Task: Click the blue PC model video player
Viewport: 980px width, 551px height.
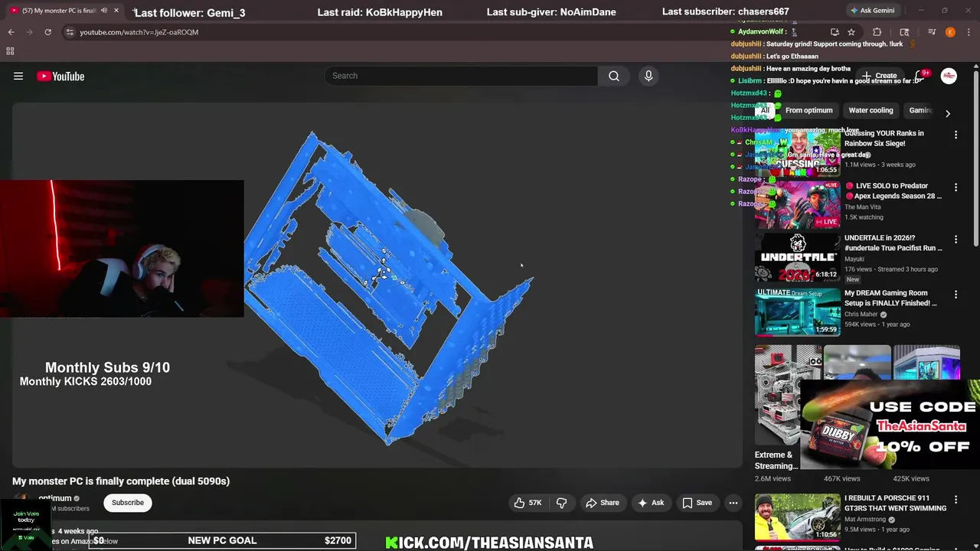Action: click(x=377, y=285)
